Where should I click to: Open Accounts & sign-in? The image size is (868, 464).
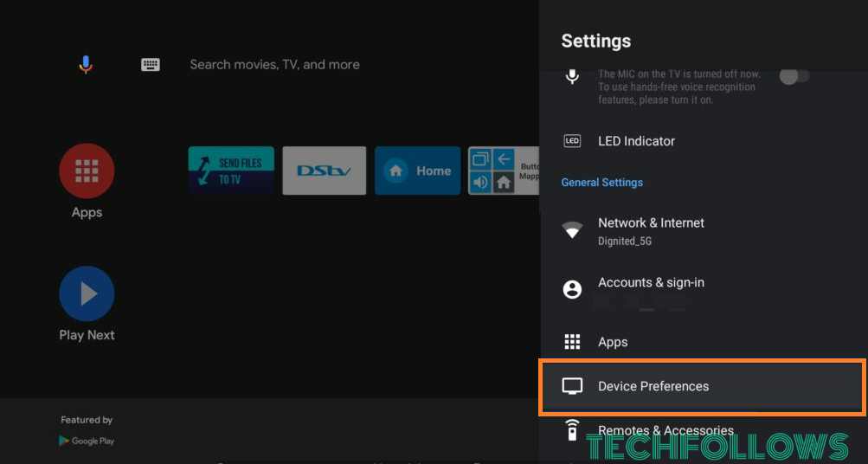[x=703, y=290]
